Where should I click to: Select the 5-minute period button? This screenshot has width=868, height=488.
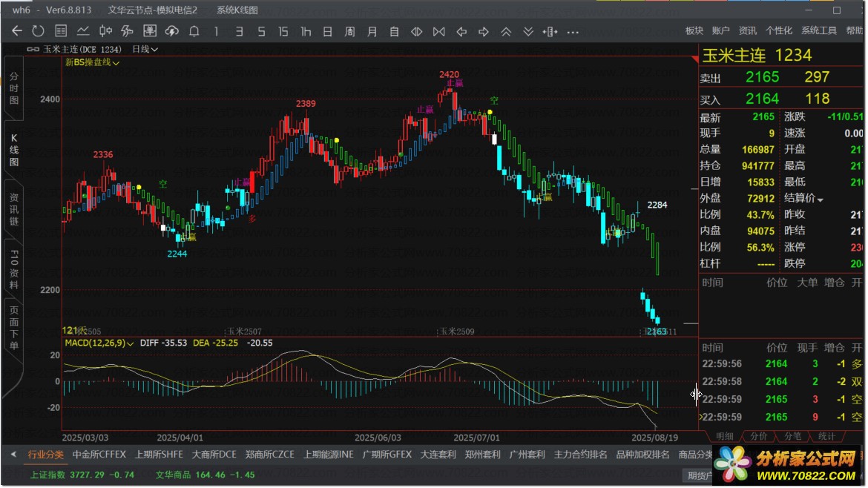point(260,32)
